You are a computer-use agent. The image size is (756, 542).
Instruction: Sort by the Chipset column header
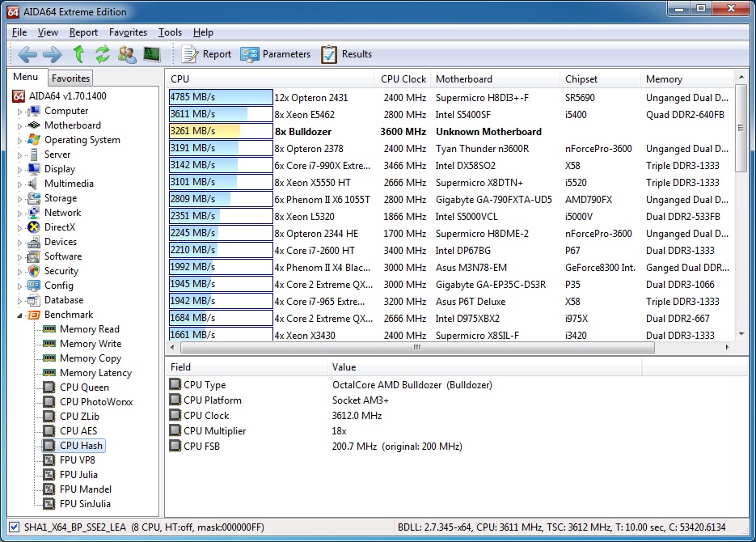(600, 79)
